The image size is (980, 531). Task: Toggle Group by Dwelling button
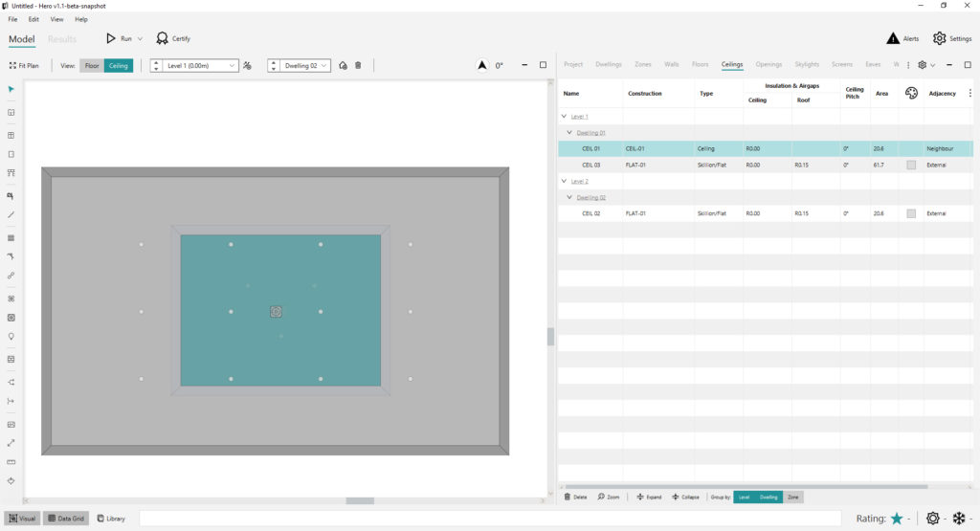pyautogui.click(x=768, y=498)
